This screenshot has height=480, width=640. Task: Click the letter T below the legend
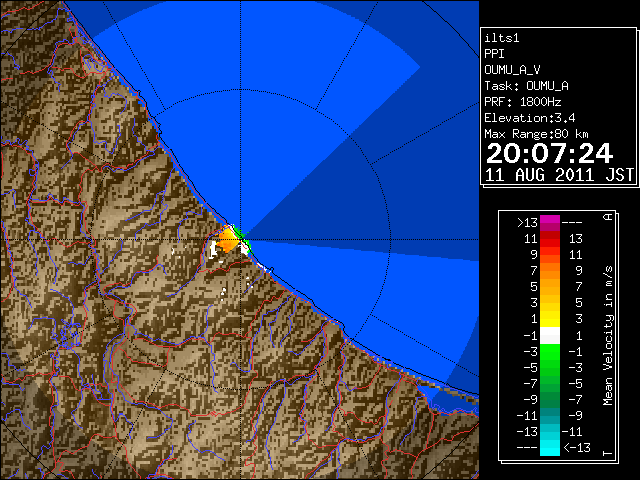(608, 453)
